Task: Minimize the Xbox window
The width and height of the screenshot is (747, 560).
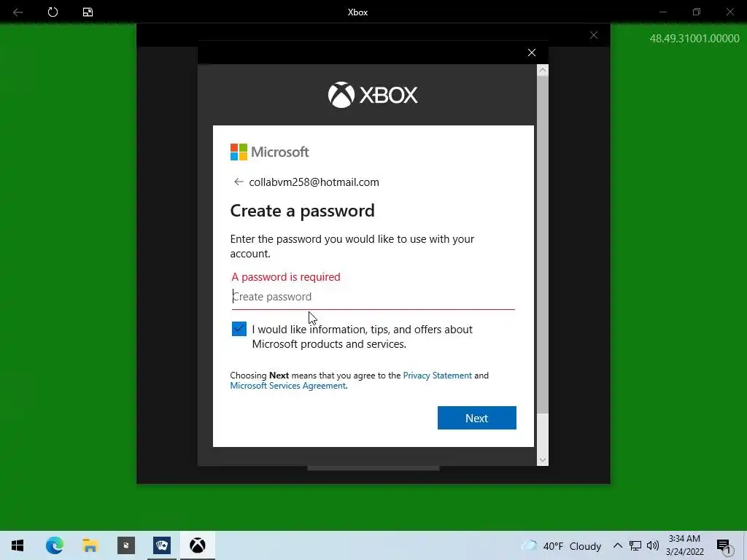Action: pos(662,12)
